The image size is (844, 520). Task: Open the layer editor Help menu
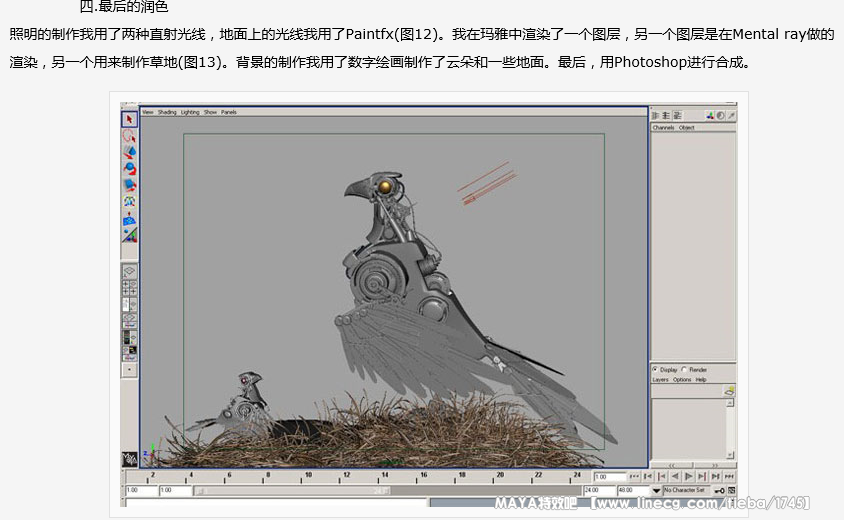(x=701, y=380)
